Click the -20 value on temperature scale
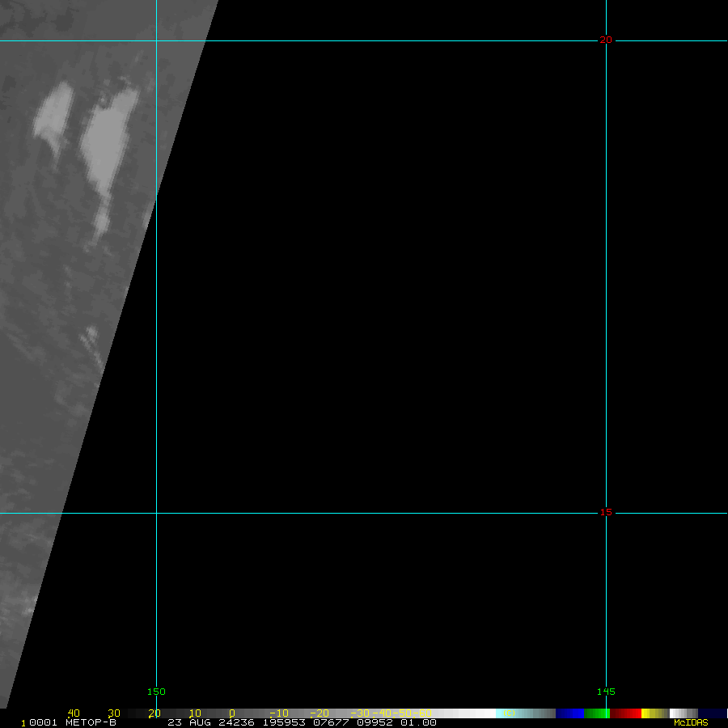 coord(318,713)
